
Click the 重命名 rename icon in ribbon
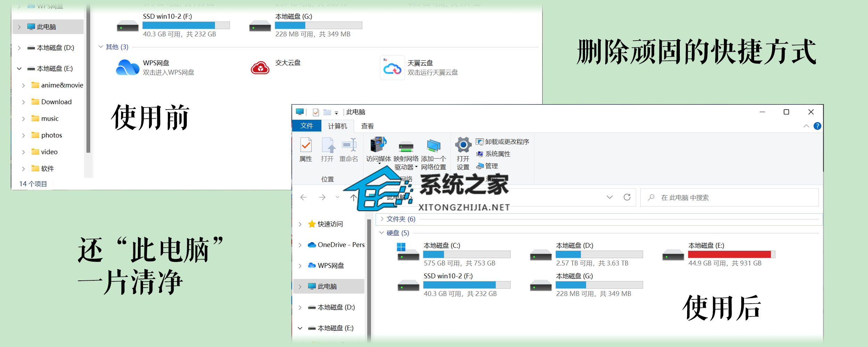point(349,145)
